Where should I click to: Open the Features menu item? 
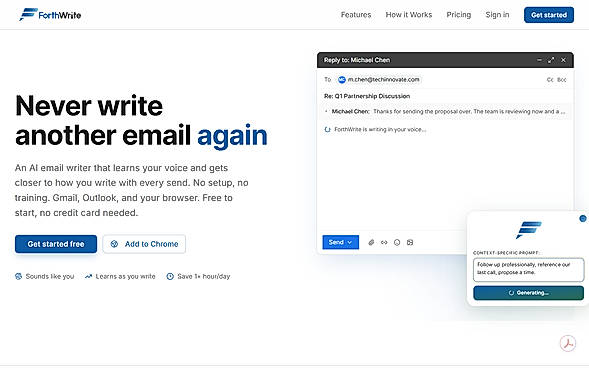point(356,15)
